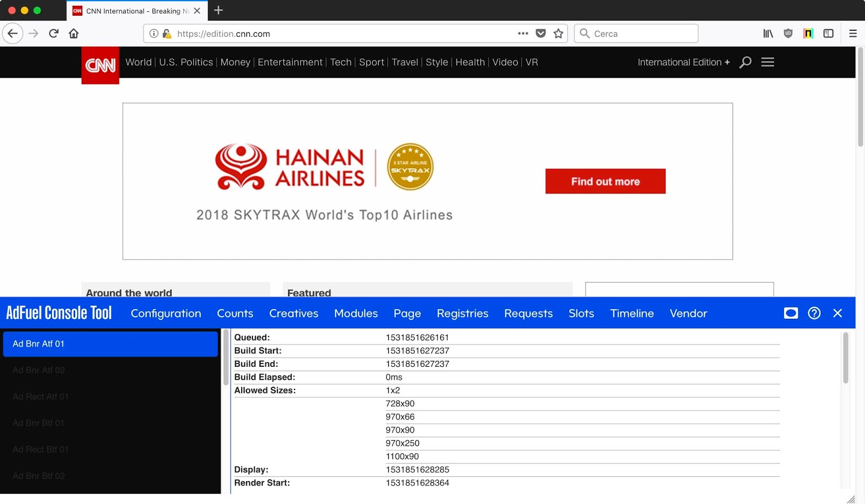Select the Ad Bnr Atf 02 slot
The height and width of the screenshot is (504, 865).
[110, 370]
